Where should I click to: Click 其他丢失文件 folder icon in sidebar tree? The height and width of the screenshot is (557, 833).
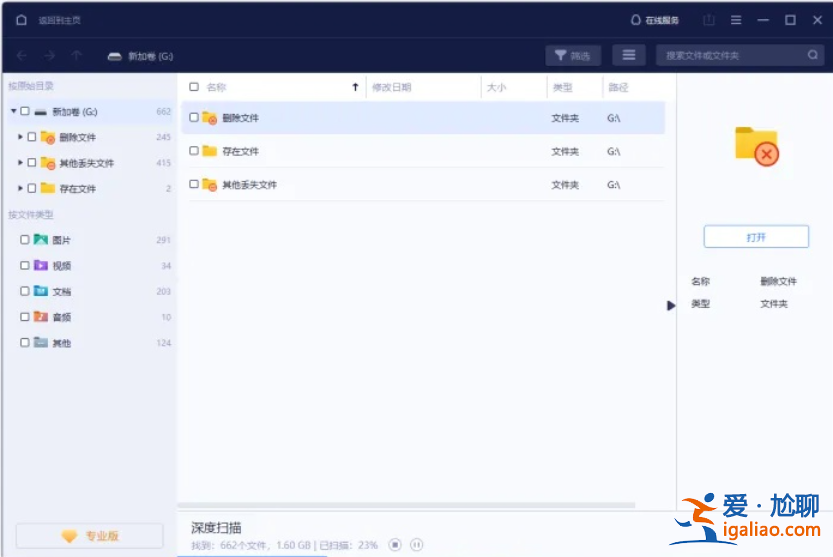(x=48, y=163)
